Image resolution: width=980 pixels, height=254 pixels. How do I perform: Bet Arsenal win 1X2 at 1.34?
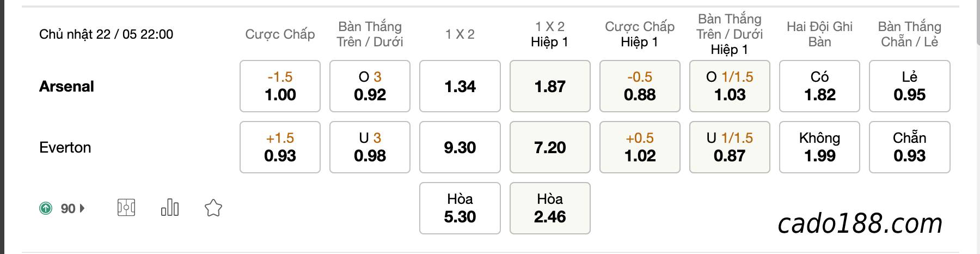(460, 86)
